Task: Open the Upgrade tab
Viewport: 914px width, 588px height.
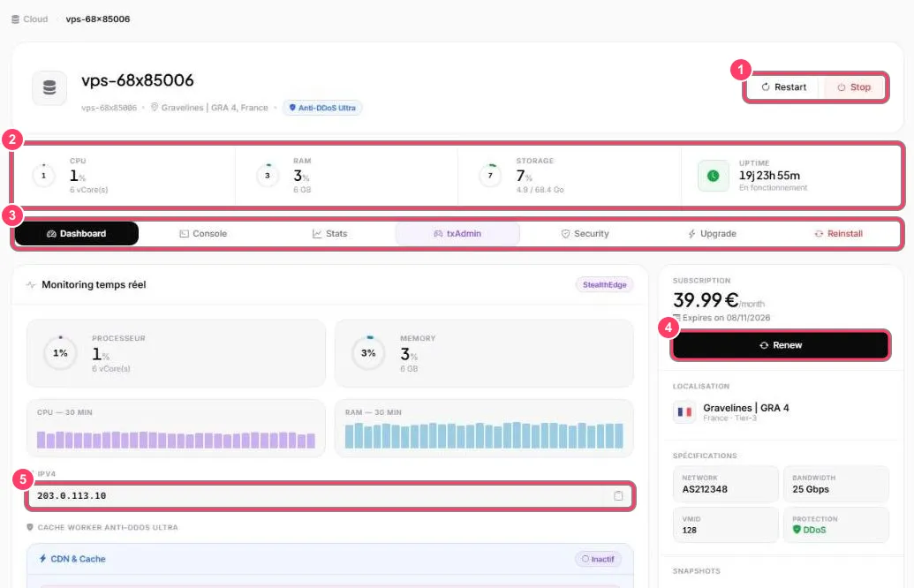Action: pyautogui.click(x=712, y=234)
